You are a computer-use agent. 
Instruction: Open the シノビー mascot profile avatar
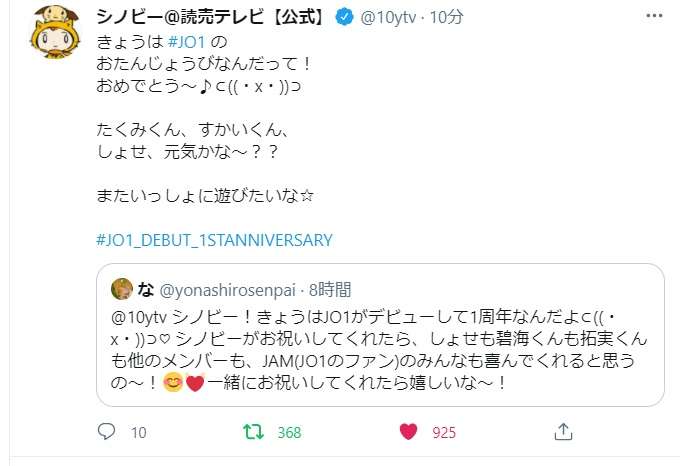(x=56, y=32)
